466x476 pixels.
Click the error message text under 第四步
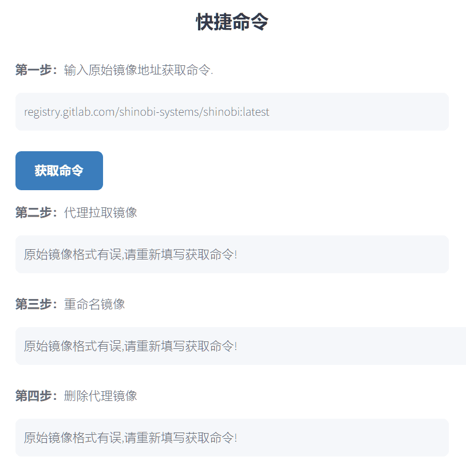(x=131, y=438)
